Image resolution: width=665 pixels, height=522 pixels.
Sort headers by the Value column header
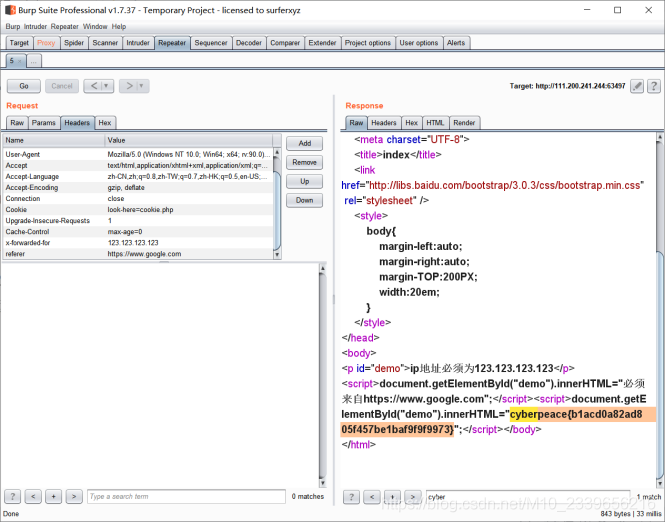188,140
